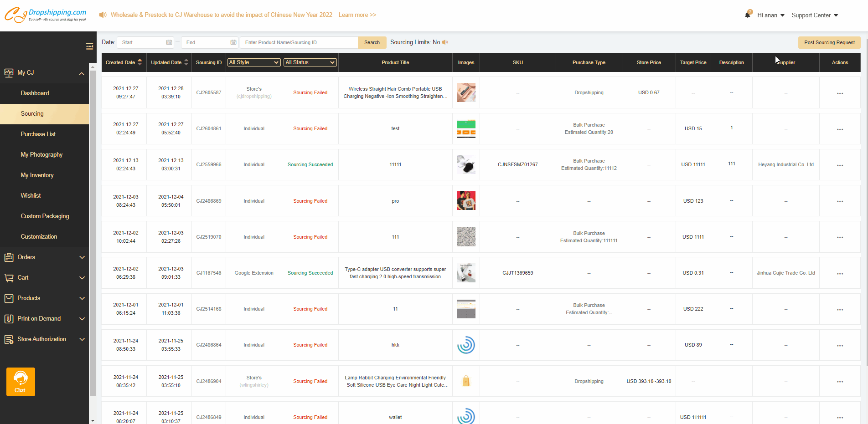Screen dimensions: 868x424
Task: Click the CJ Dropshipping logo
Action: 46,15
